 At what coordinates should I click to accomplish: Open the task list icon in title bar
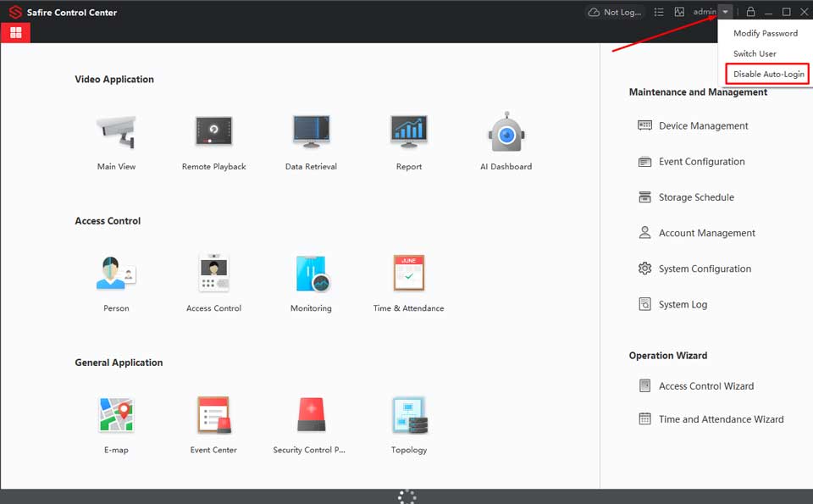tap(659, 12)
